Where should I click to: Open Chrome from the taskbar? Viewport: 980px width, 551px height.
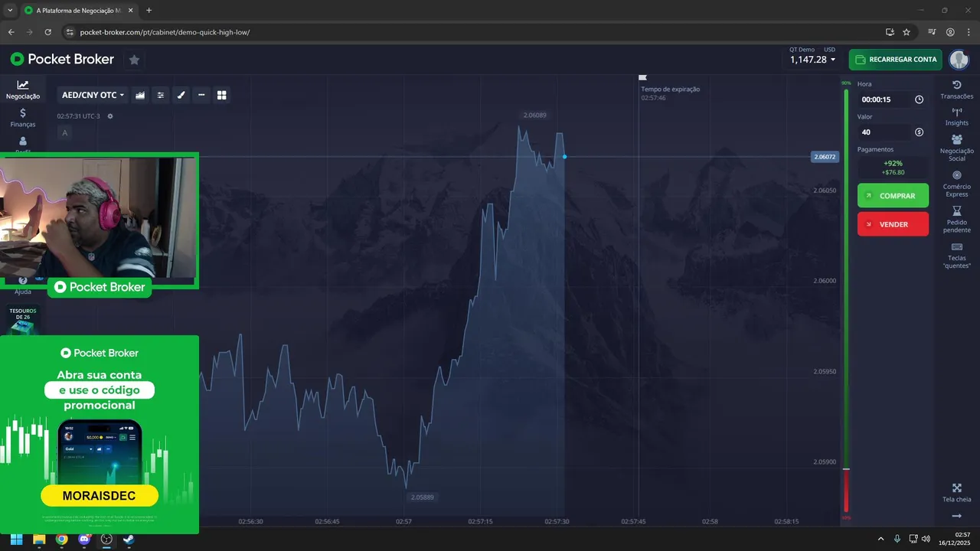click(x=61, y=539)
